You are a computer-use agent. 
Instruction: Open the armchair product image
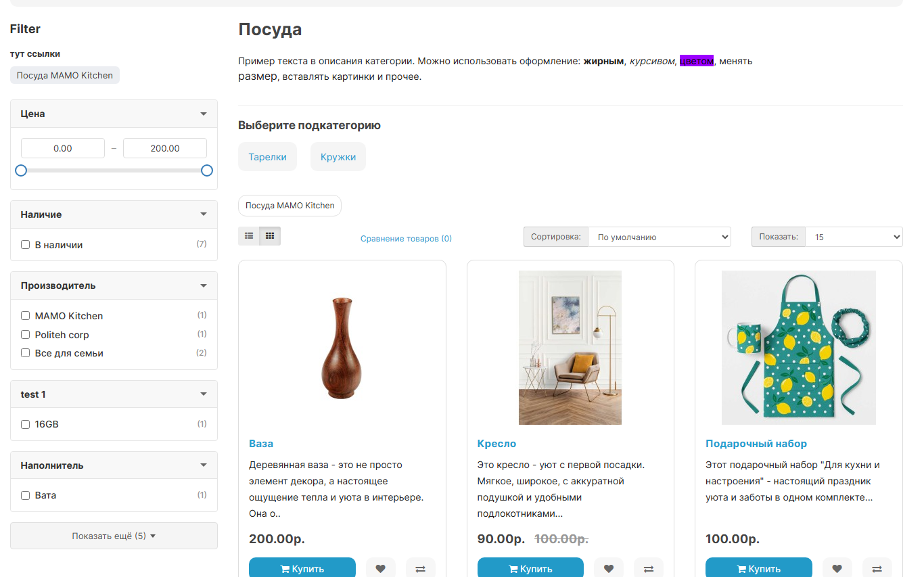[x=570, y=348]
